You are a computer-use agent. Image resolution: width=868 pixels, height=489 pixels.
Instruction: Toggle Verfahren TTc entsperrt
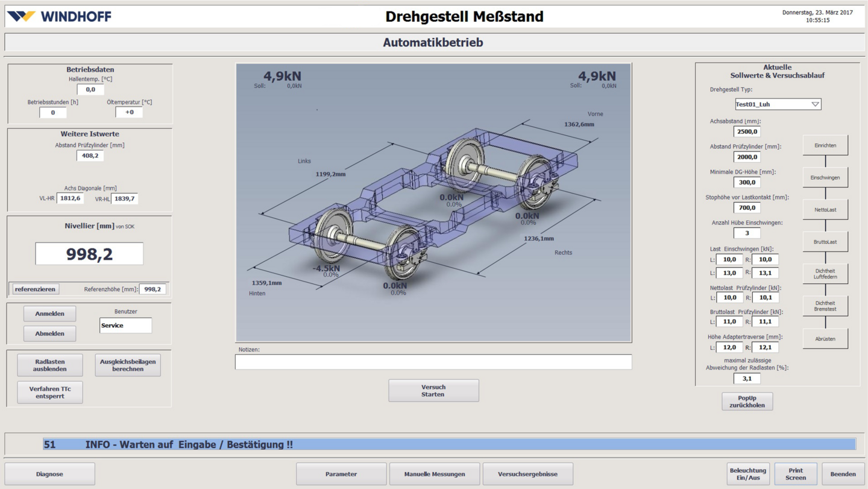coord(50,393)
